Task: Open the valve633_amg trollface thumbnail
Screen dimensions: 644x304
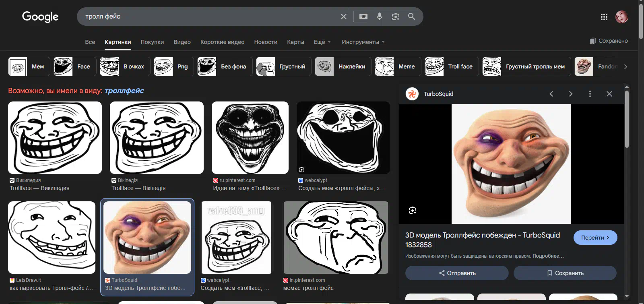Action: pos(236,238)
